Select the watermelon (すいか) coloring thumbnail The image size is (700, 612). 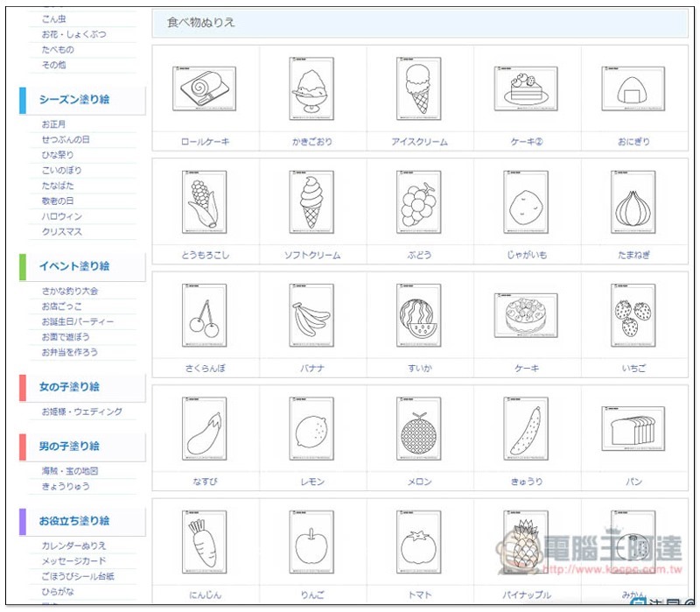[419, 315]
